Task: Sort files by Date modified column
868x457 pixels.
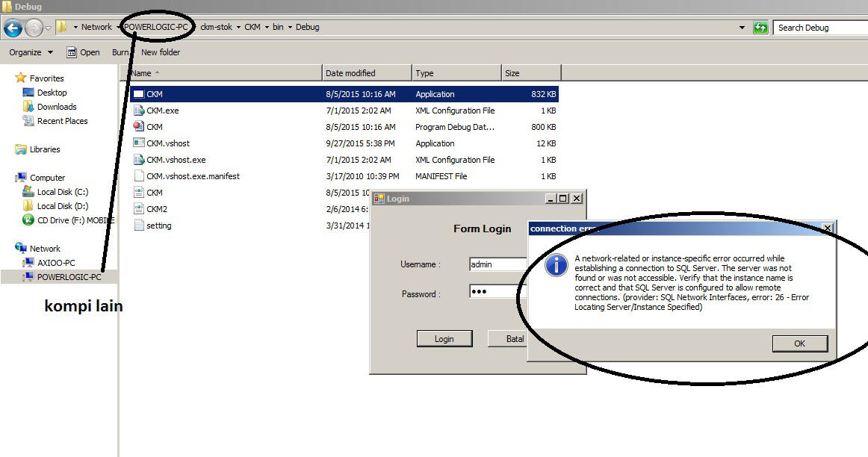Action: point(367,73)
